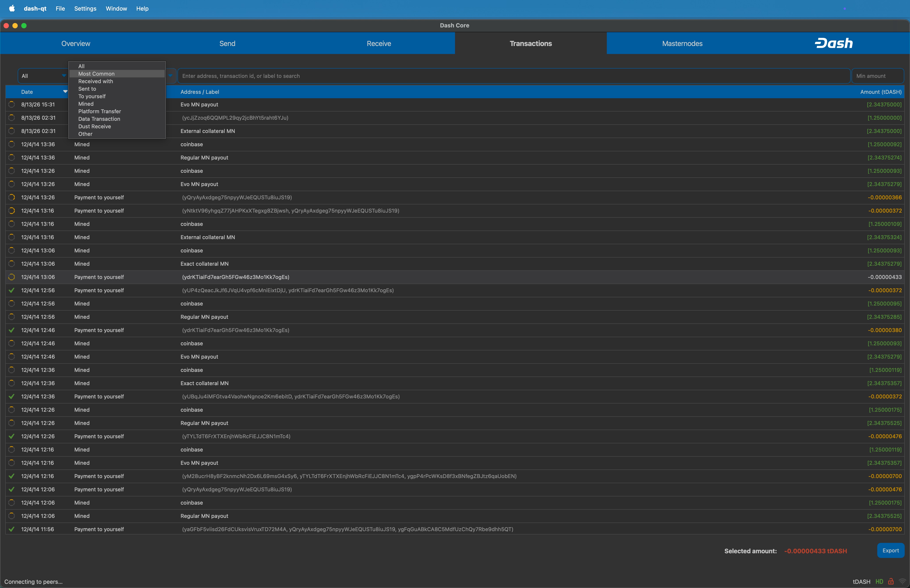Click status icon of 12:36 Exact collateral MN row
This screenshot has width=910, height=588.
(12, 383)
